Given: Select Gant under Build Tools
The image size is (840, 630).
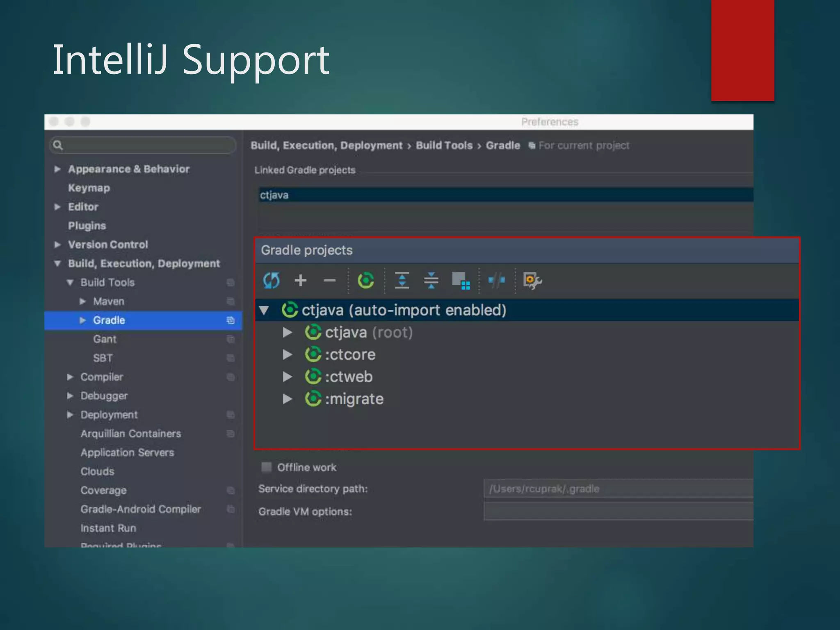Looking at the screenshot, I should [x=105, y=339].
